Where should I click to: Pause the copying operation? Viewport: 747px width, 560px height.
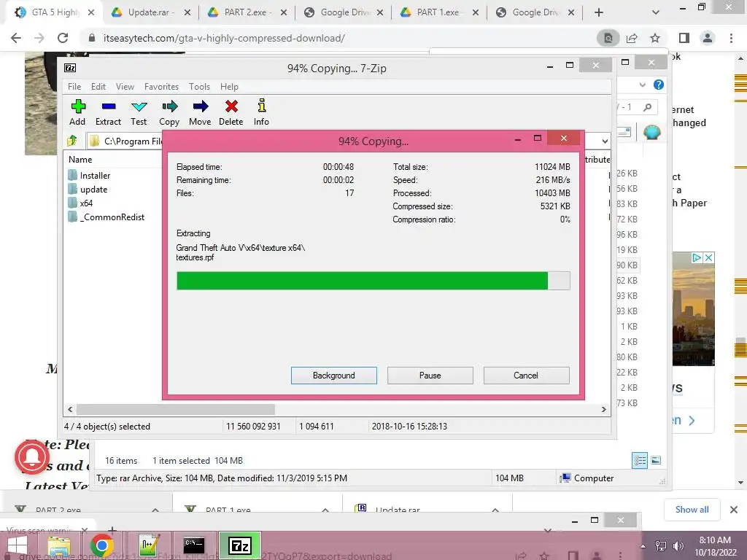[x=430, y=376]
